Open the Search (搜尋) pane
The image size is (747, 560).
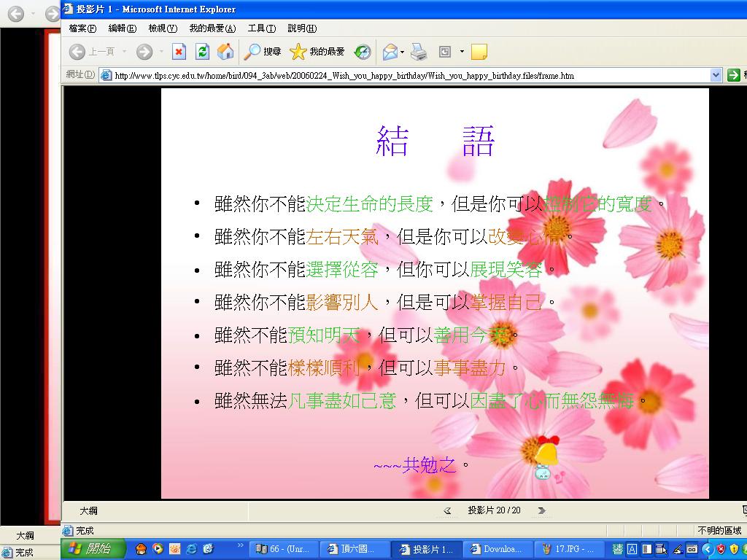coord(263,52)
